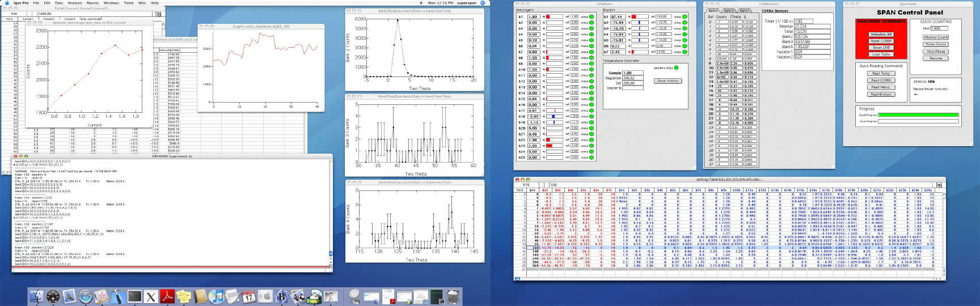Click the Read Temp button
Viewport: 980px width, 306px height.
coord(881,74)
